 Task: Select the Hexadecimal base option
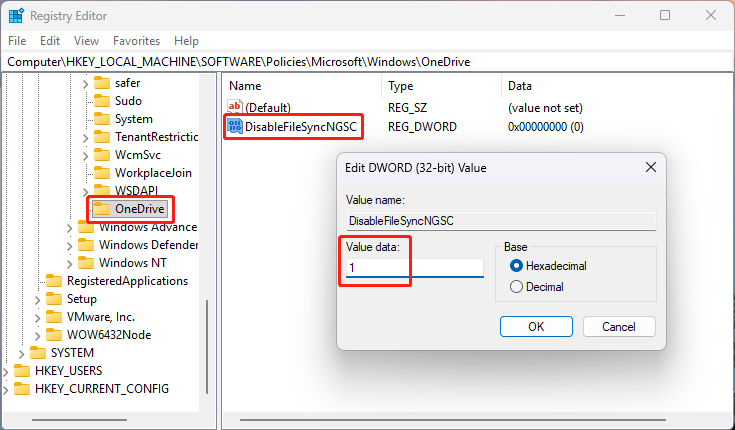516,266
